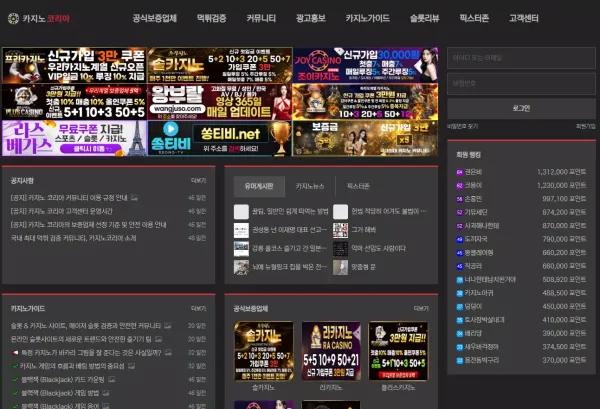
Task: Click thumbnail of 뇌에 뉴럴링크 칩을 박은 post
Action: coord(241,267)
